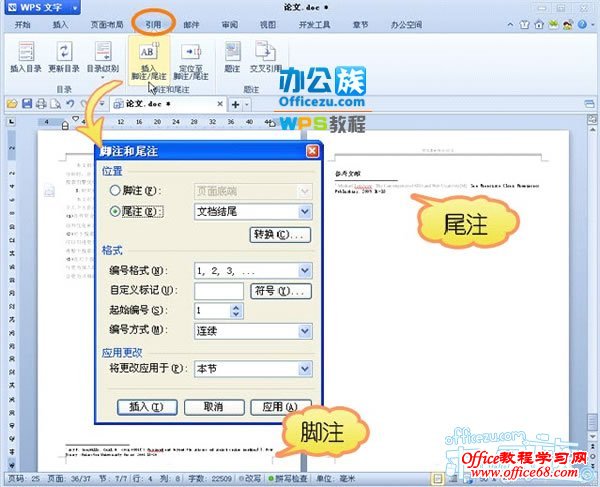
Task: Add a new document tab with plus
Action: click(x=235, y=104)
